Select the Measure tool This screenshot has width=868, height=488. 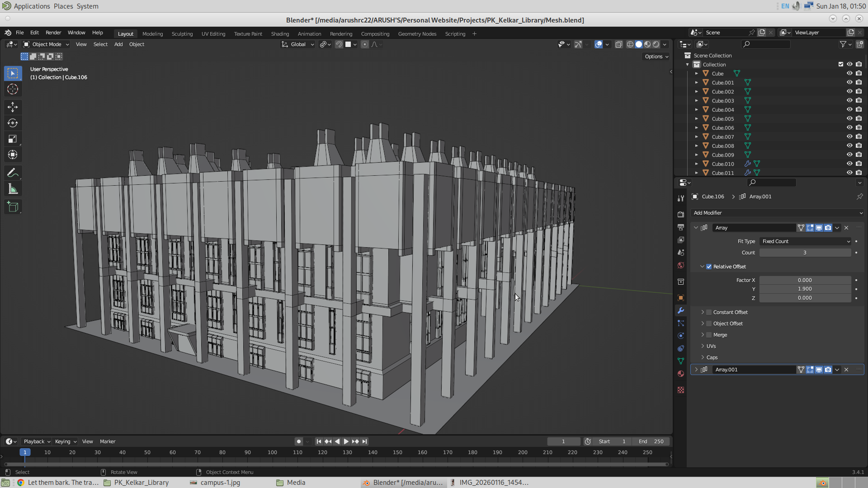coord(13,189)
